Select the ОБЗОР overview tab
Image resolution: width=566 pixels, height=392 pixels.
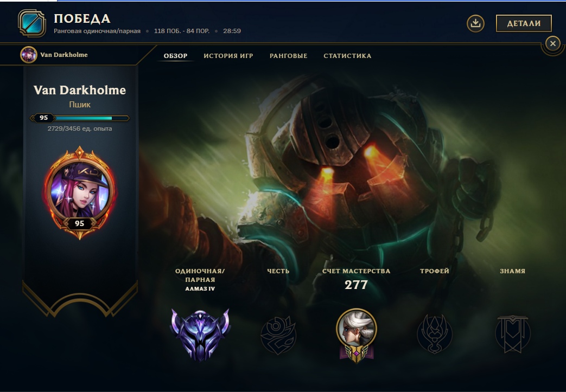tap(175, 56)
